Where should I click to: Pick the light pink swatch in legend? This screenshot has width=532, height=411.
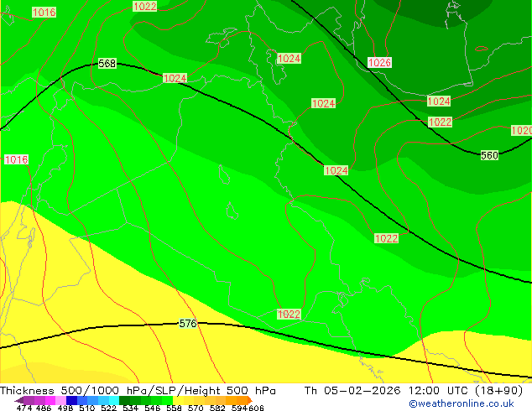pyautogui.click(x=60, y=400)
